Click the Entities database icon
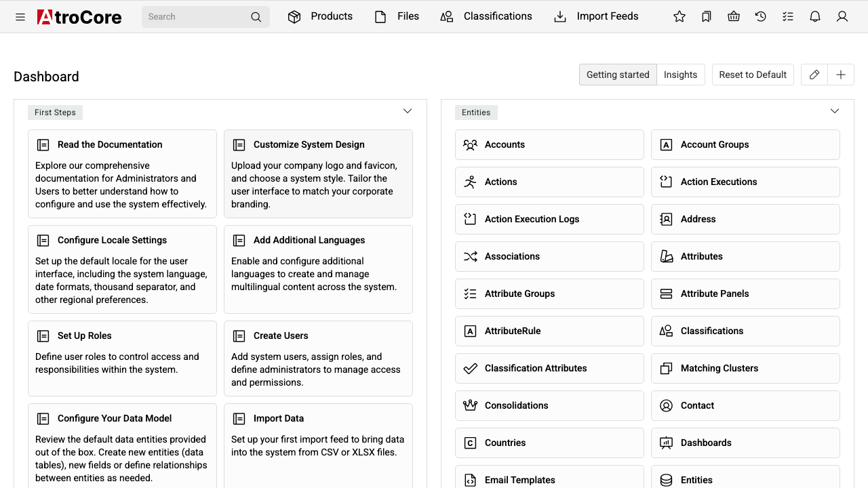Viewport: 868px width, 488px height. 667,481
